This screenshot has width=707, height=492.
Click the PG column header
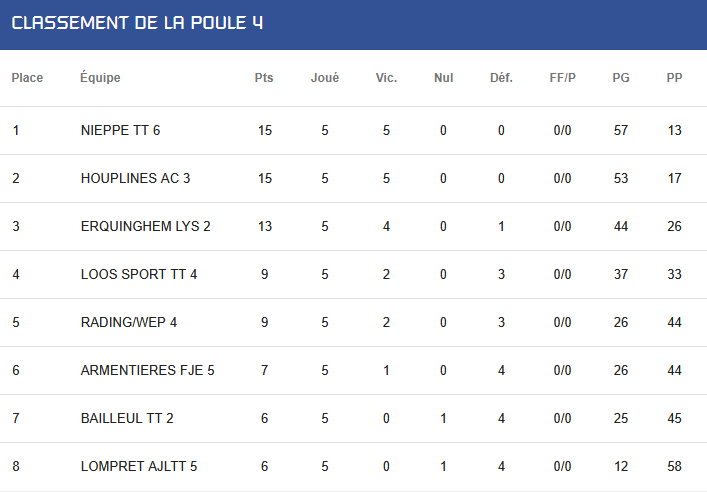[620, 78]
